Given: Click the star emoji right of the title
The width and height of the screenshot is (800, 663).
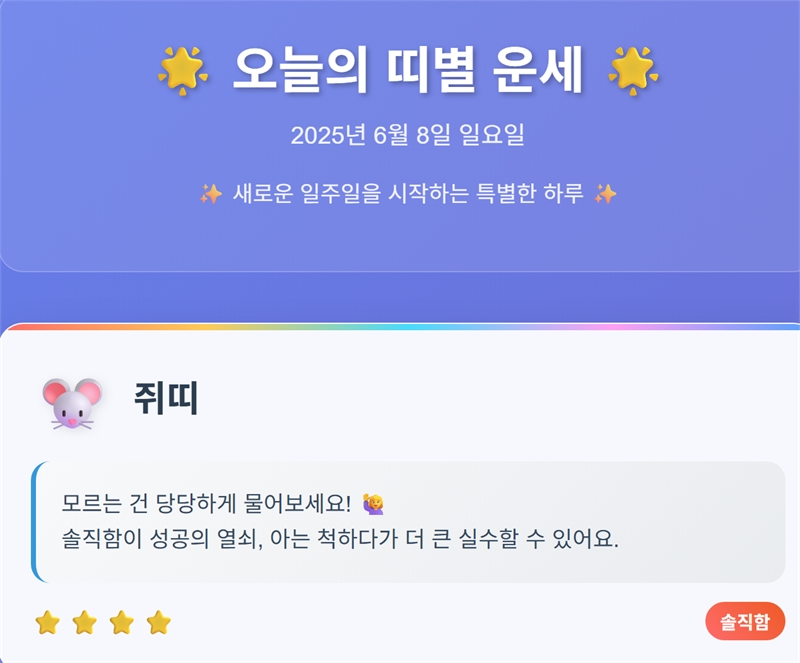Looking at the screenshot, I should click(x=633, y=71).
